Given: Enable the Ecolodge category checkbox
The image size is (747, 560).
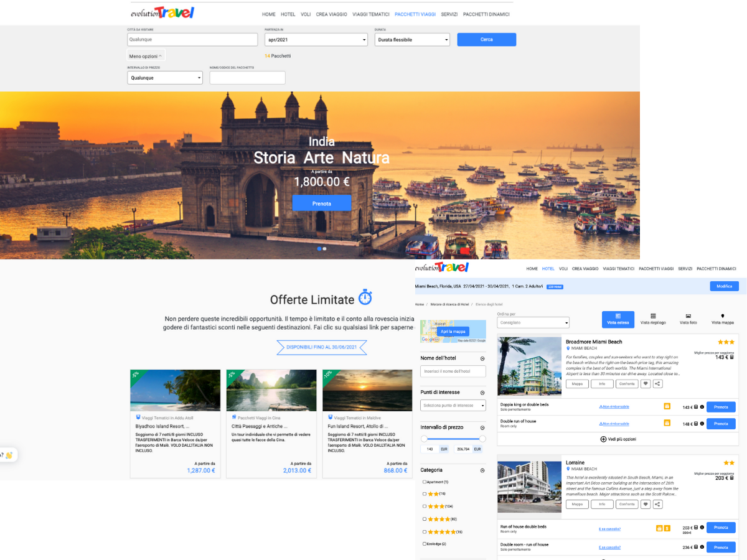Looking at the screenshot, I should pos(425,544).
